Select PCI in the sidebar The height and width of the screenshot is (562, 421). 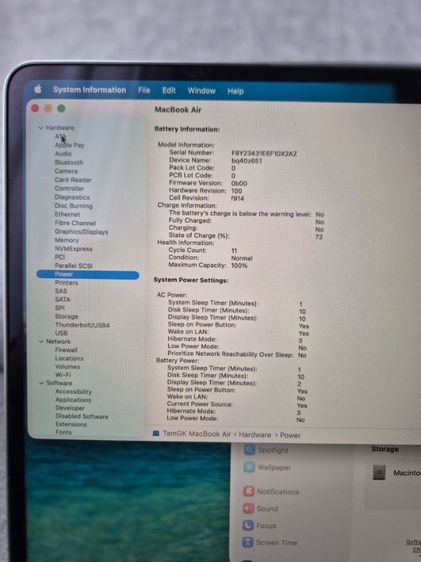tap(60, 257)
